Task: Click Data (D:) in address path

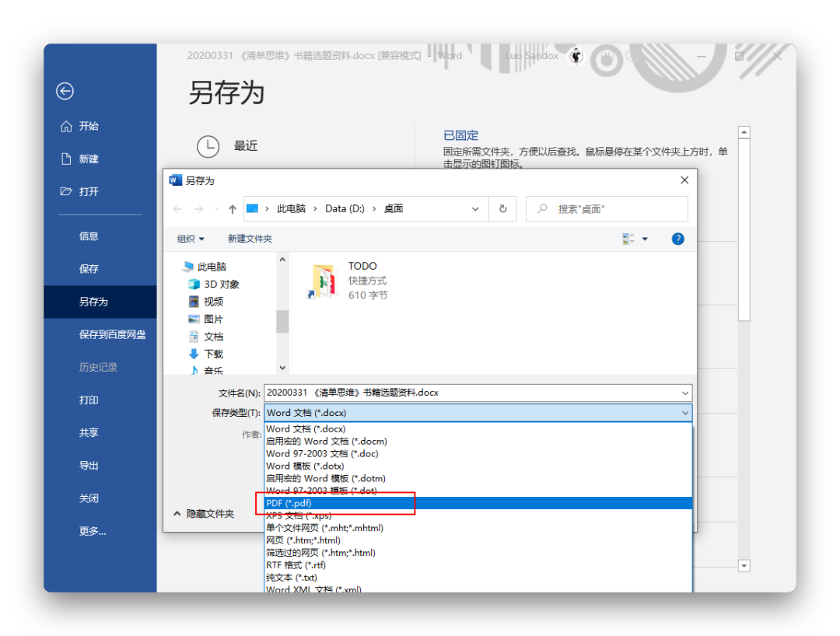Action: (345, 209)
